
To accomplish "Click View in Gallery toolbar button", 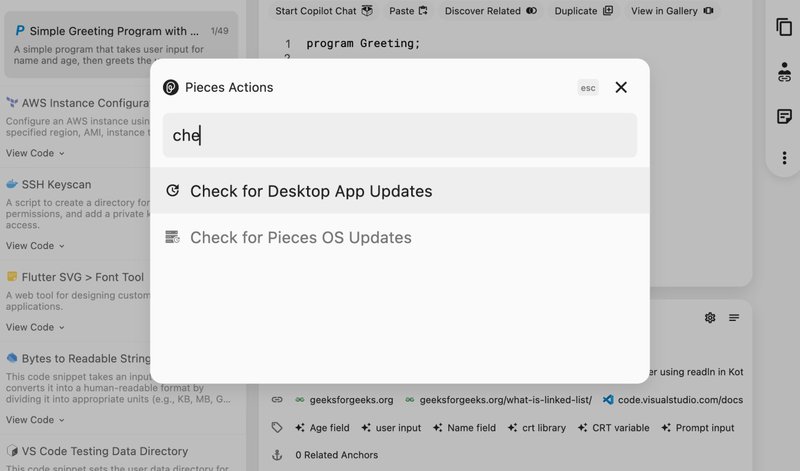I will 672,11.
